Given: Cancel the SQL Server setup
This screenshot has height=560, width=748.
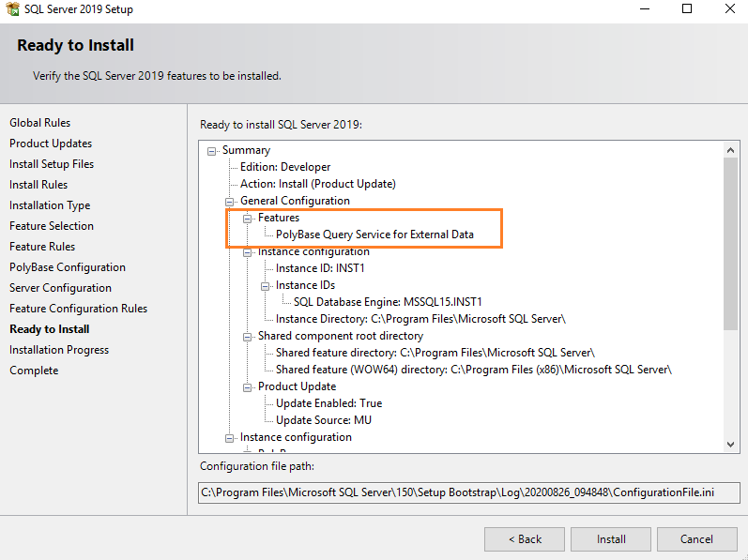Looking at the screenshot, I should (696, 539).
